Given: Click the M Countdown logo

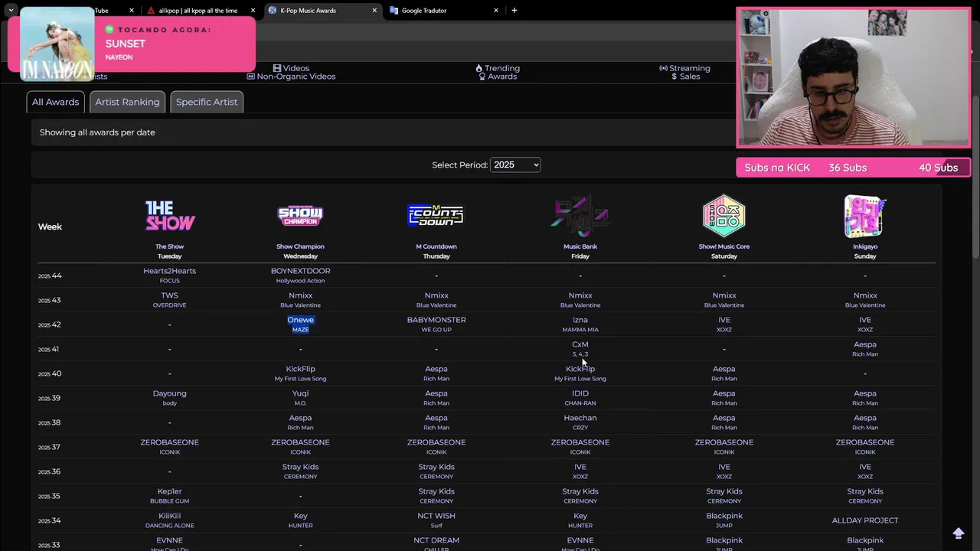Looking at the screenshot, I should [436, 216].
